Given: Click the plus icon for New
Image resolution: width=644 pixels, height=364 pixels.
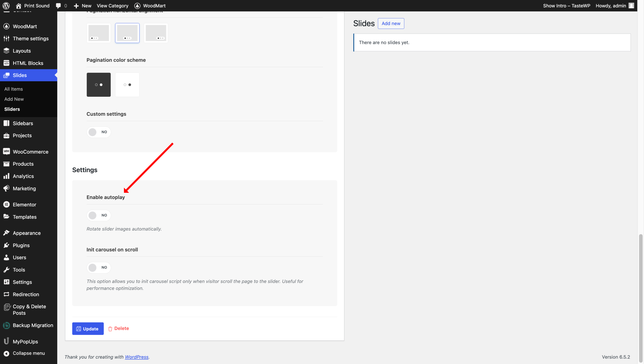Looking at the screenshot, I should point(76,5).
